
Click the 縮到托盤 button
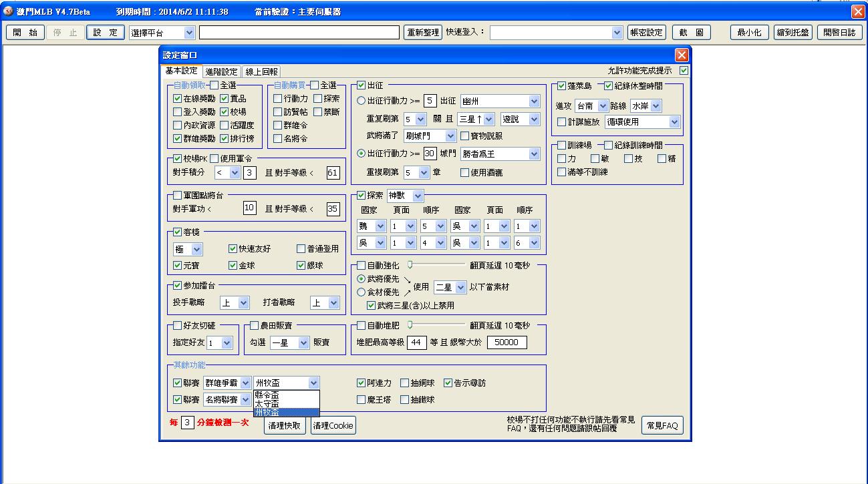[792, 32]
